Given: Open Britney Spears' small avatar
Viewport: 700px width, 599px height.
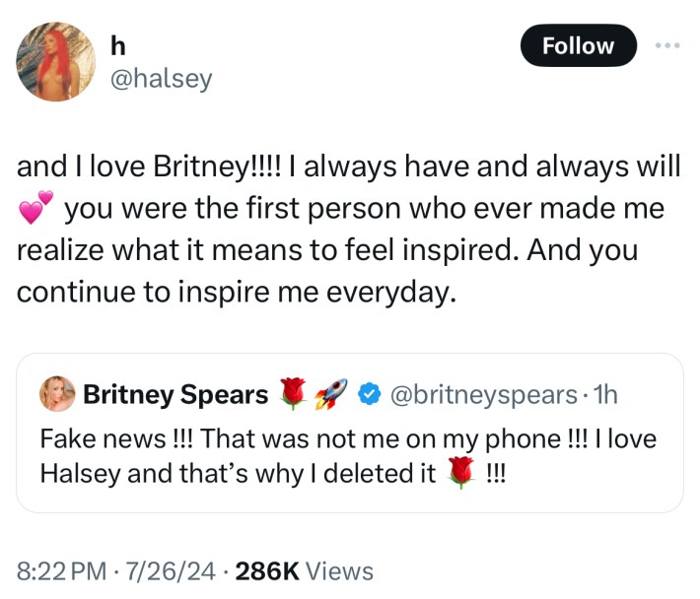Looking at the screenshot, I should pyautogui.click(x=56, y=395).
